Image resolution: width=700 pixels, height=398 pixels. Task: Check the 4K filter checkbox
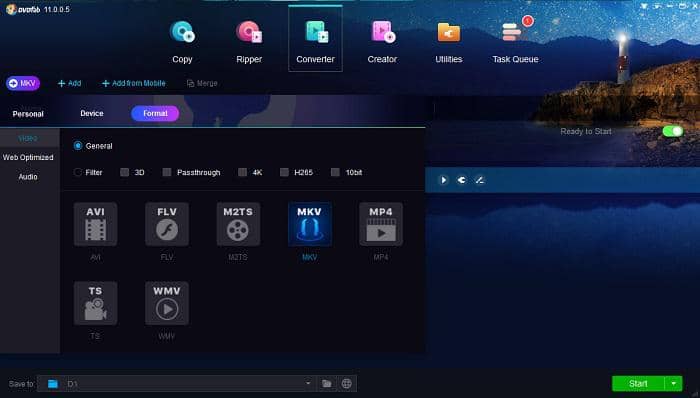point(242,172)
